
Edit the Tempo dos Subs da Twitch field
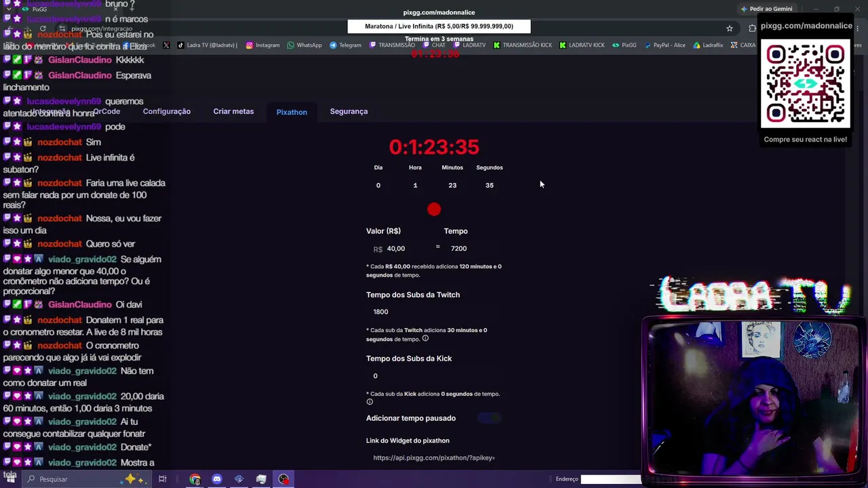tap(434, 312)
